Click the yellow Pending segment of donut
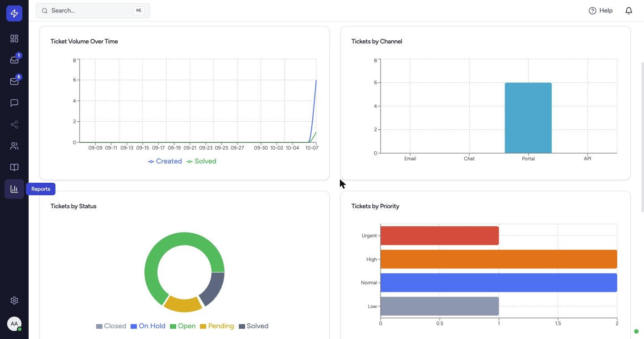The image size is (644, 339). coord(183,305)
